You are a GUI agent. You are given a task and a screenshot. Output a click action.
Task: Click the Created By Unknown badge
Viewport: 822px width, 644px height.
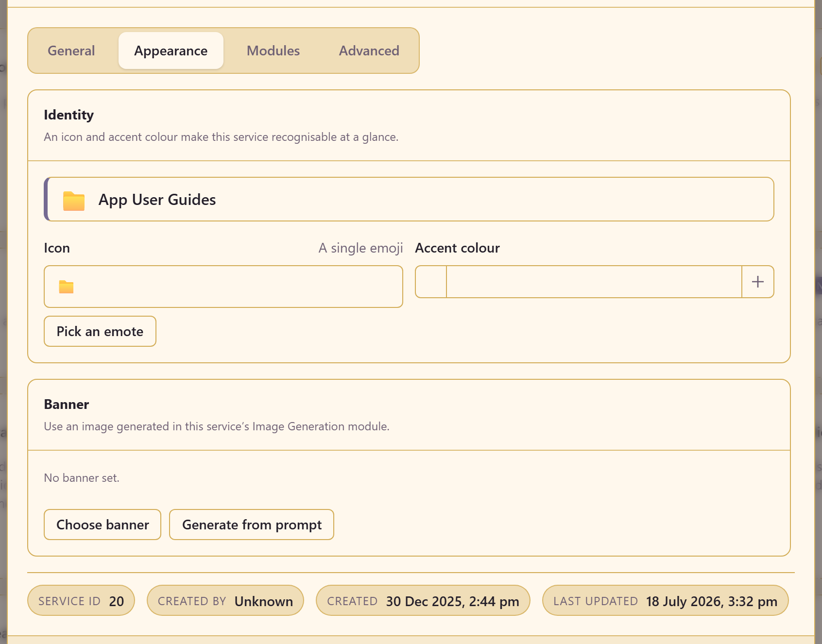(x=225, y=601)
